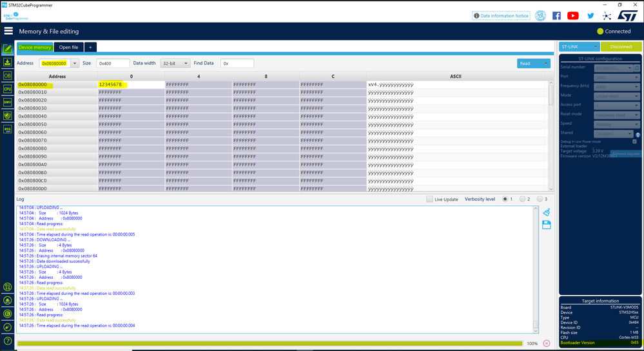Select verbosity level 2
644x351 pixels.
522,199
